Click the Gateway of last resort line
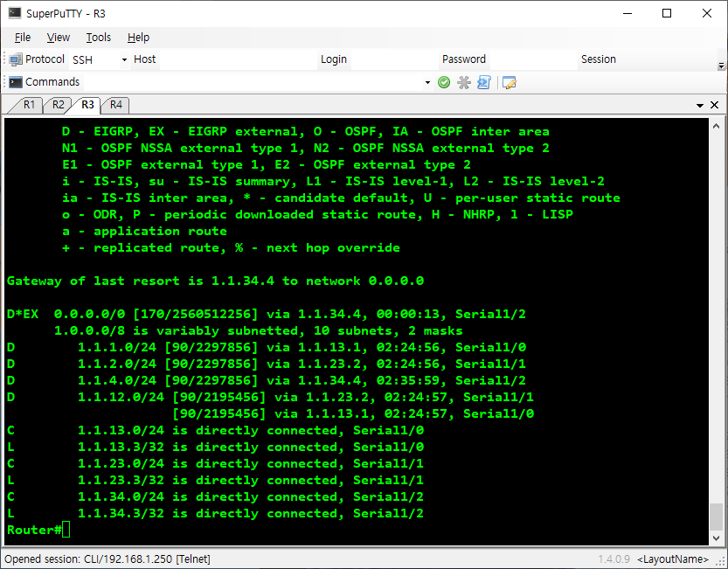Viewport: 728px width, 569px height. tap(215, 281)
